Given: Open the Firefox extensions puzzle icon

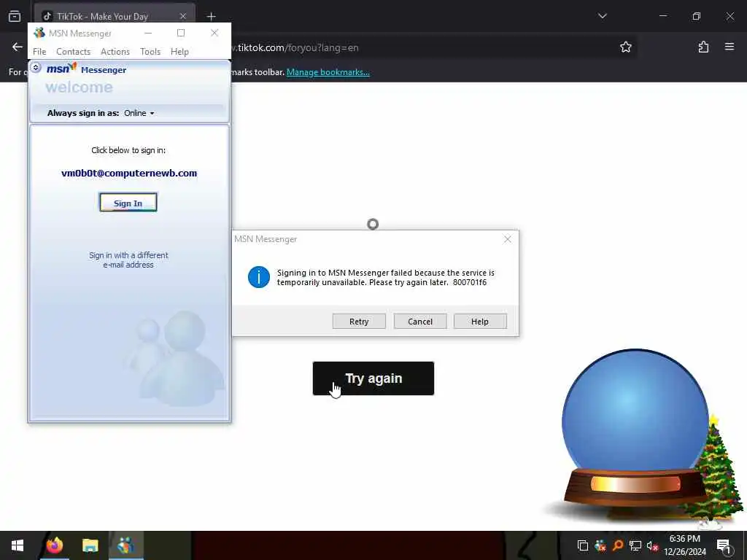Looking at the screenshot, I should point(703,47).
